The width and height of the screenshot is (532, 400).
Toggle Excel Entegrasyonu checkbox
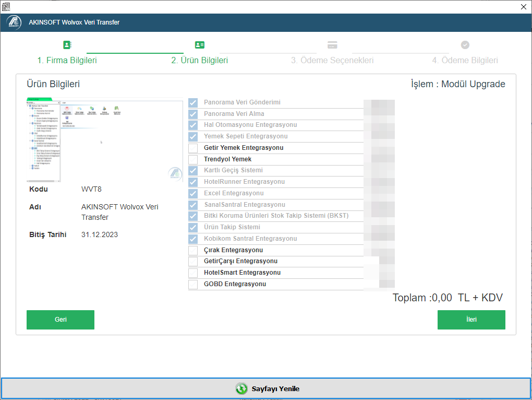tap(193, 194)
